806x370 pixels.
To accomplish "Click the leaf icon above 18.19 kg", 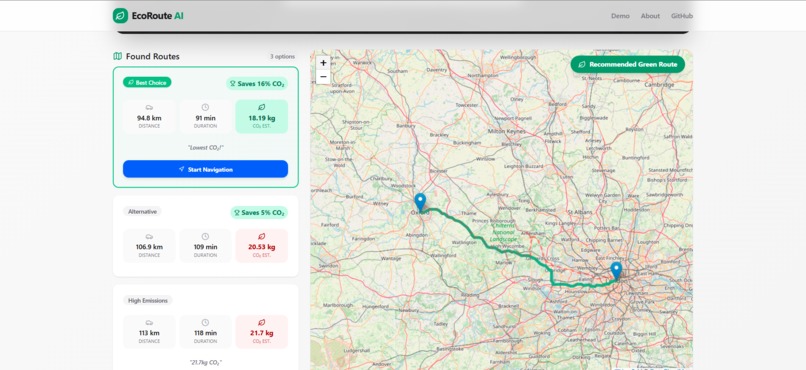I will click(261, 107).
